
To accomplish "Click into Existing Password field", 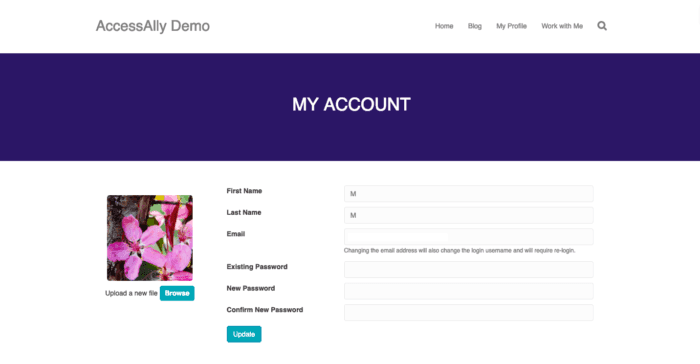I will click(x=468, y=269).
